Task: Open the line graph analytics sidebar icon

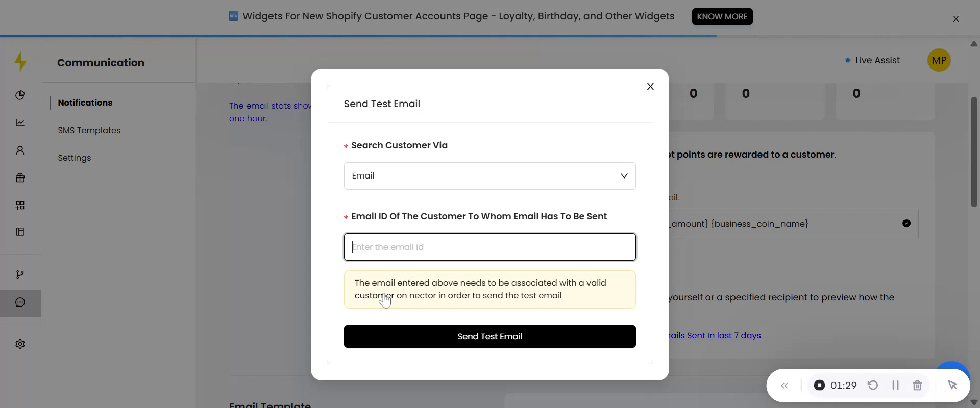Action: (20, 123)
